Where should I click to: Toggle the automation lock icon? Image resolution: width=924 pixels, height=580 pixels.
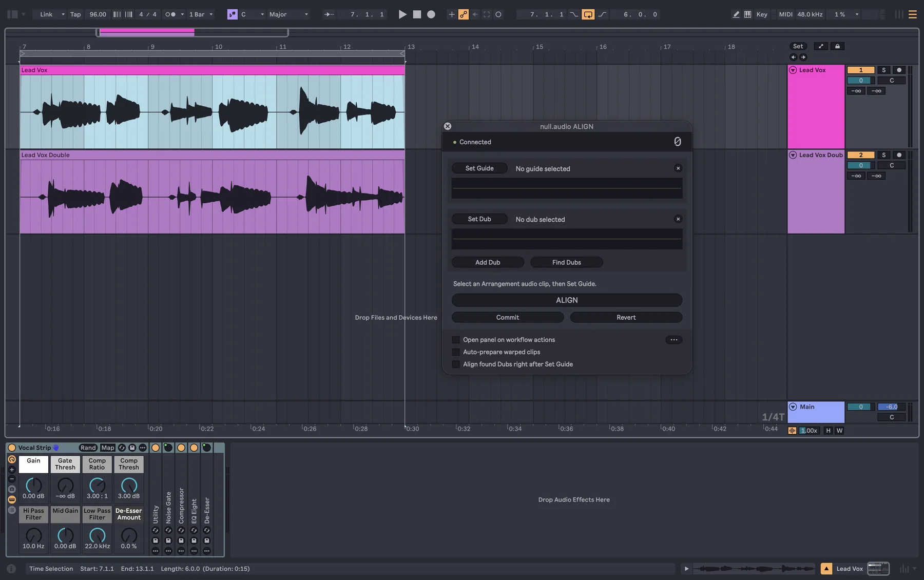837,46
